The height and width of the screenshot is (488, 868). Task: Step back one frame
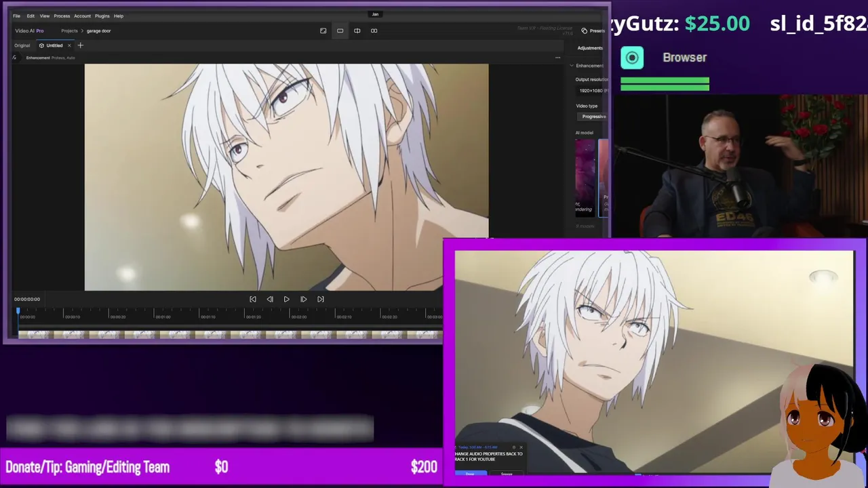pos(270,299)
